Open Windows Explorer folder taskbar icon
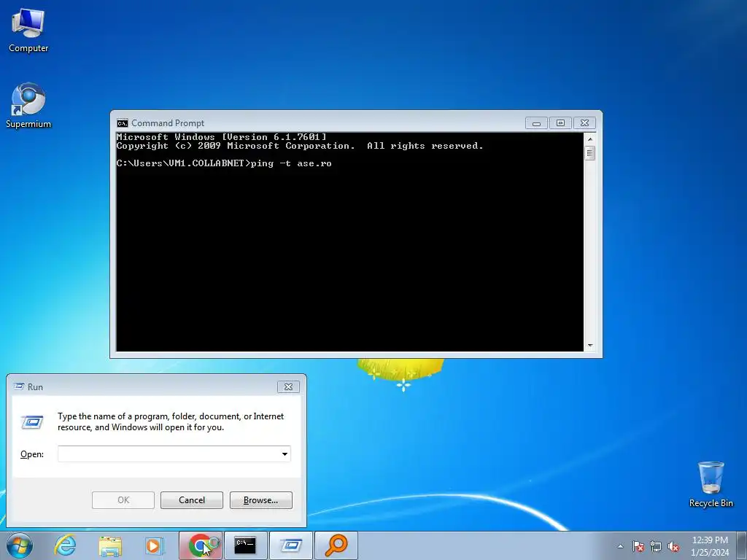The width and height of the screenshot is (747, 560). pyautogui.click(x=110, y=545)
